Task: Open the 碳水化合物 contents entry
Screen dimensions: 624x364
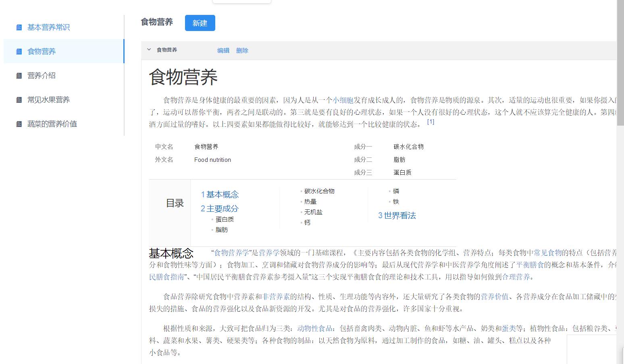Action: coord(319,191)
